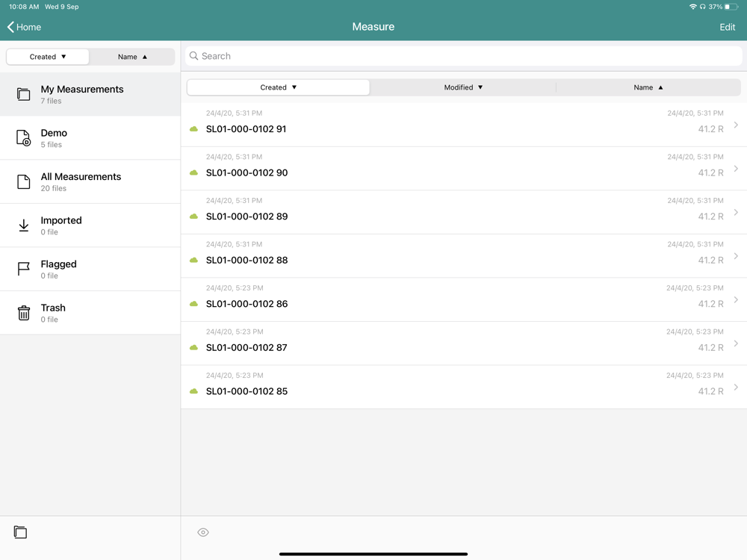Click cloud icon of SL01-000-0102 86
The height and width of the screenshot is (560, 747).
click(x=194, y=304)
